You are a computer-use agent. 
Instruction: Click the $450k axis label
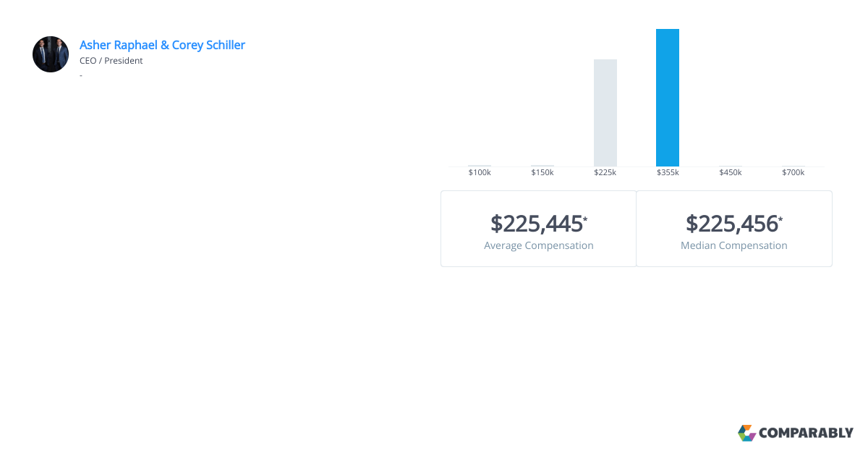pos(731,172)
